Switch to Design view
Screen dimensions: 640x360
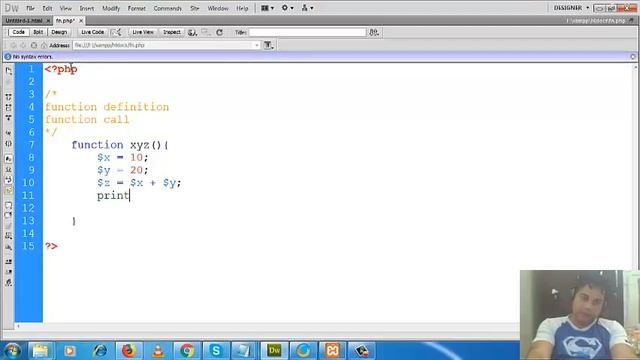(x=59, y=32)
